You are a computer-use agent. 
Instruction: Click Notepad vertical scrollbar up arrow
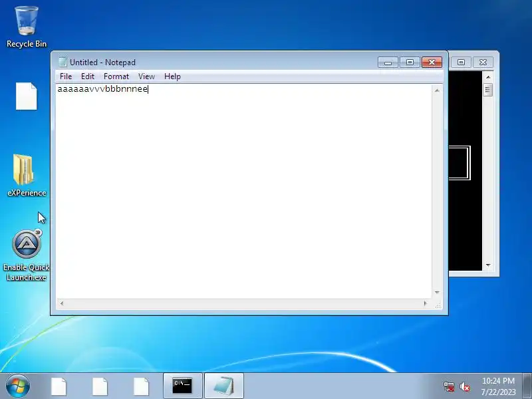click(x=437, y=90)
